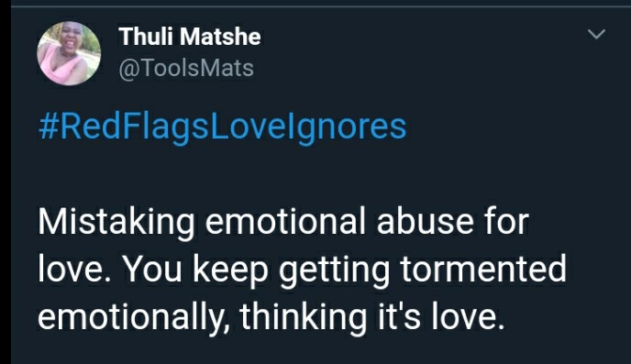Image resolution: width=631 pixels, height=364 pixels.
Task: Tap the tweet's last line 'emotionally, thinking'
Action: point(271,317)
